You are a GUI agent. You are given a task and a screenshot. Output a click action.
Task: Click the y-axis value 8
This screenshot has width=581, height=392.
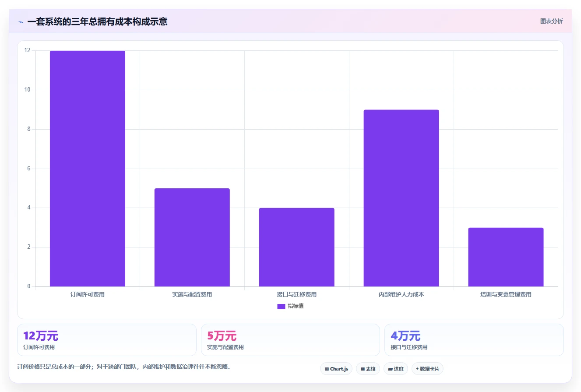click(29, 129)
